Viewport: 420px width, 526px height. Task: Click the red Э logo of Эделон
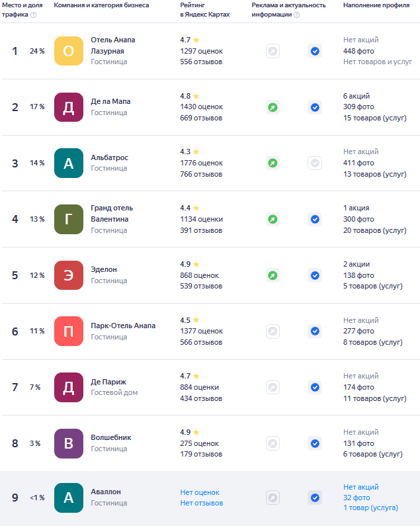69,275
